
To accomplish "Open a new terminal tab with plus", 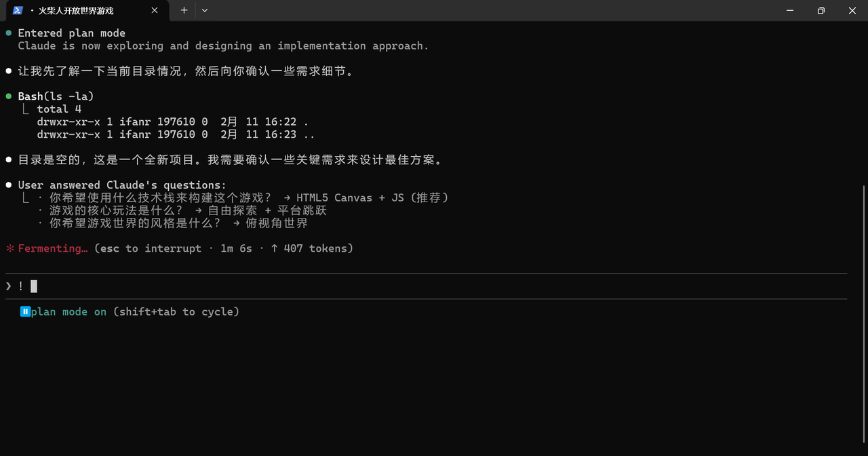I will tap(184, 11).
